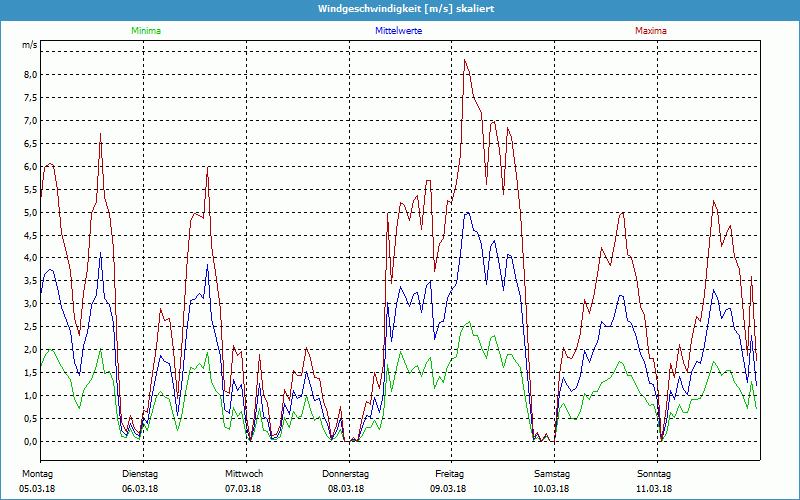Screen dimensions: 800x500
Task: Click the date '09.03.18'
Action: pos(448,489)
